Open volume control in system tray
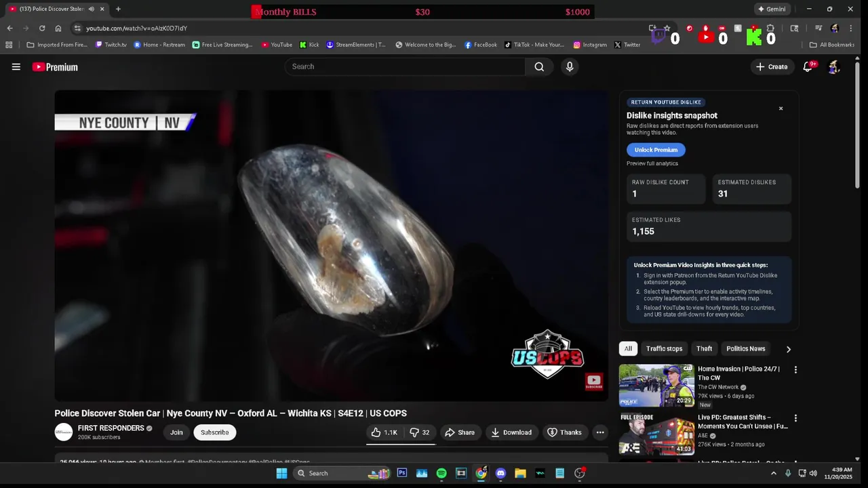The width and height of the screenshot is (868, 488). point(813,473)
